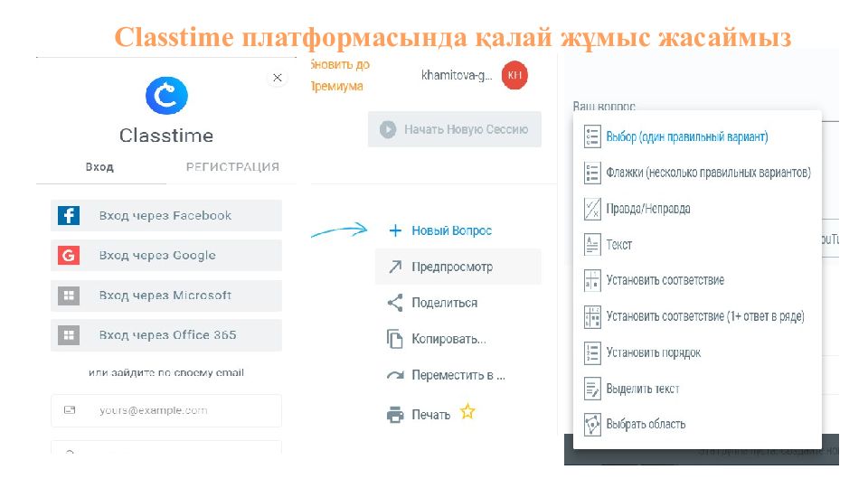This screenshot has height=488, width=868.
Task: Click the Classtime blue logo
Action: click(x=166, y=96)
